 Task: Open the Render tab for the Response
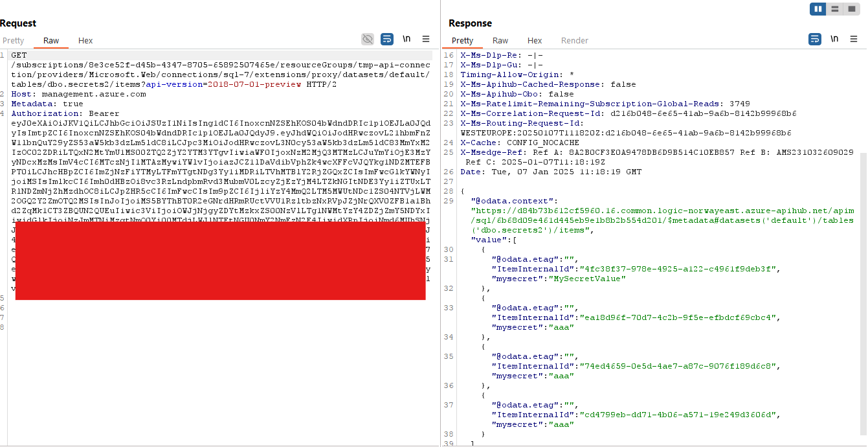574,40
